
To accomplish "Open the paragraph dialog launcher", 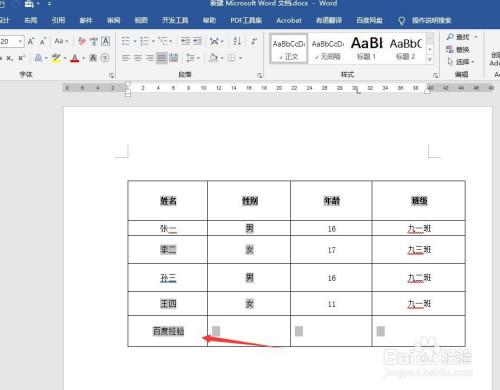I will pyautogui.click(x=259, y=76).
